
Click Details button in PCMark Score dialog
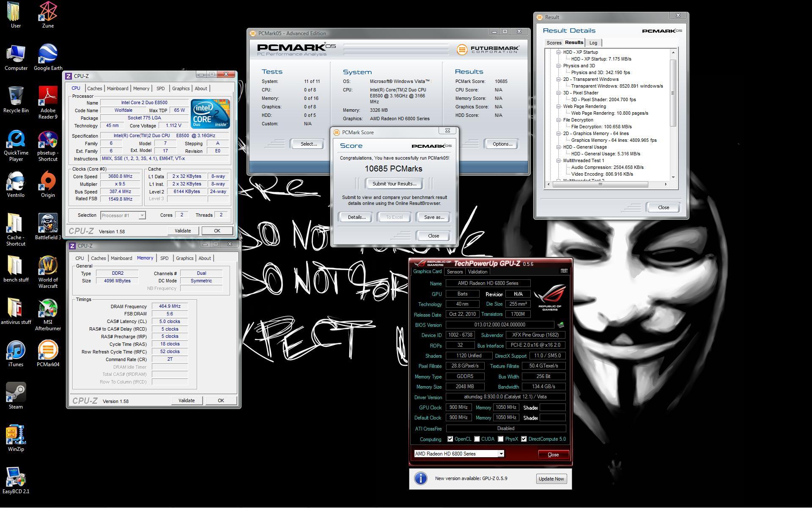357,217
